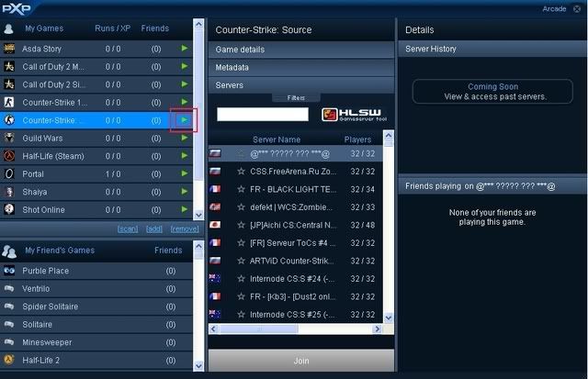The height and width of the screenshot is (379, 588).
Task: Click the Guild Wars game icon
Action: pyautogui.click(x=9, y=138)
